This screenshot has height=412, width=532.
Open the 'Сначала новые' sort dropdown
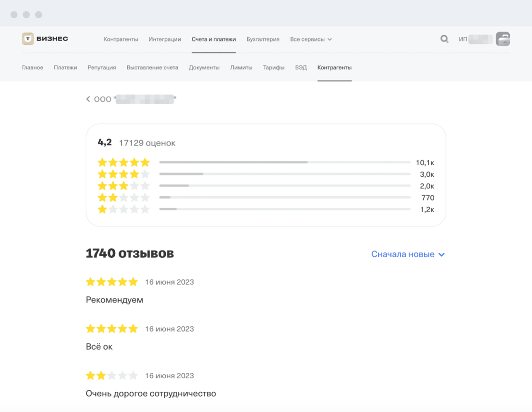click(x=408, y=254)
